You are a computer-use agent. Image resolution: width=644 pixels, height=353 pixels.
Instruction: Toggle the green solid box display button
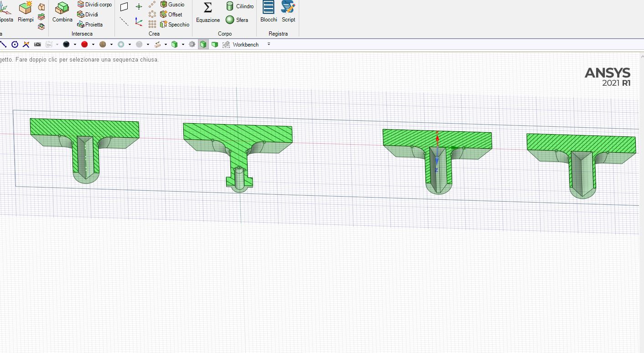(214, 44)
